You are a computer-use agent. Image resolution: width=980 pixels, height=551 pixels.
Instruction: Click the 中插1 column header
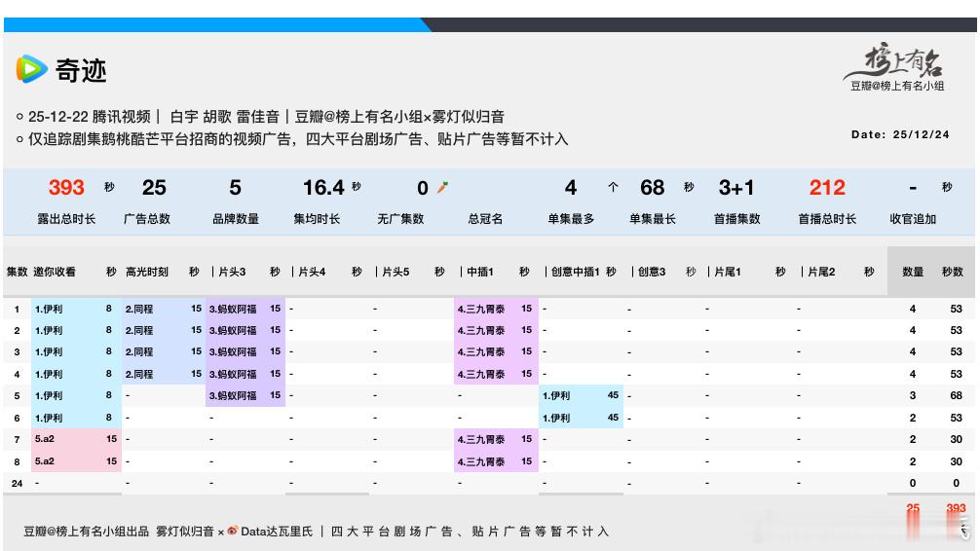click(x=480, y=272)
